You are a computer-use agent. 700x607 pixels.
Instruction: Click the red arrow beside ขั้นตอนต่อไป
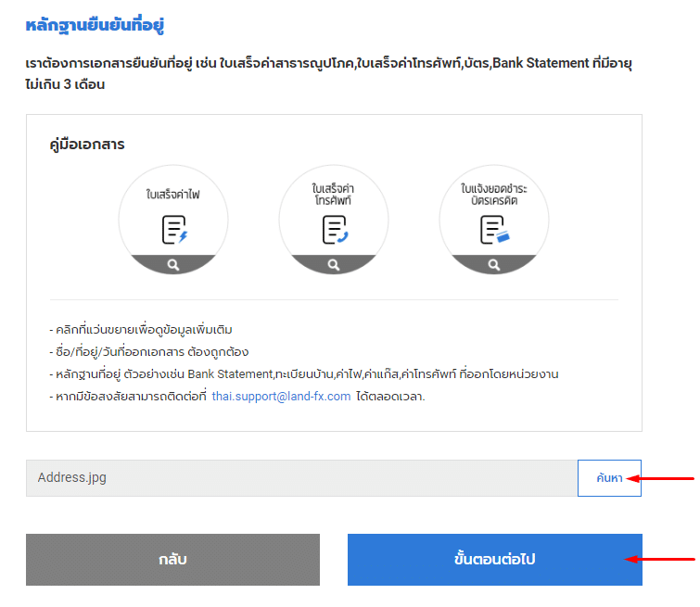click(661, 559)
